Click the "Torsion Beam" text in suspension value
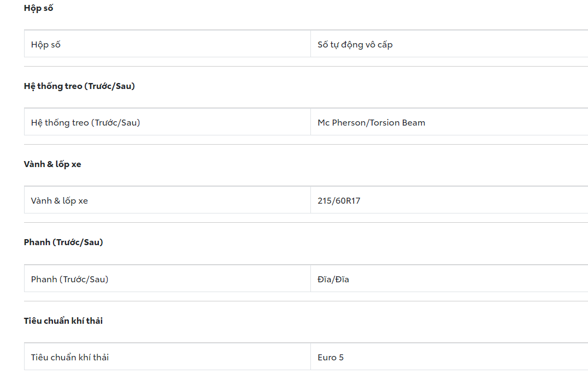The width and height of the screenshot is (588, 374). point(398,123)
